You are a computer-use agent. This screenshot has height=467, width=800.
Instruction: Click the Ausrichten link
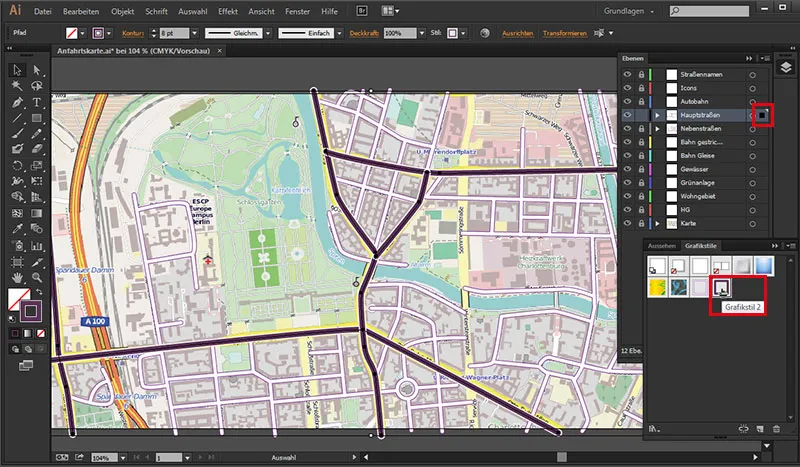click(x=520, y=33)
